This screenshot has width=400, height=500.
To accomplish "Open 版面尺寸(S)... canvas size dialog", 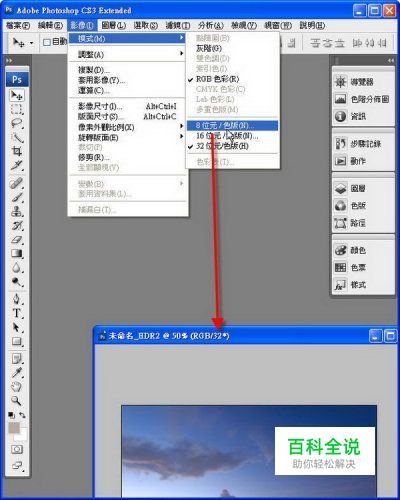I will (x=127, y=117).
